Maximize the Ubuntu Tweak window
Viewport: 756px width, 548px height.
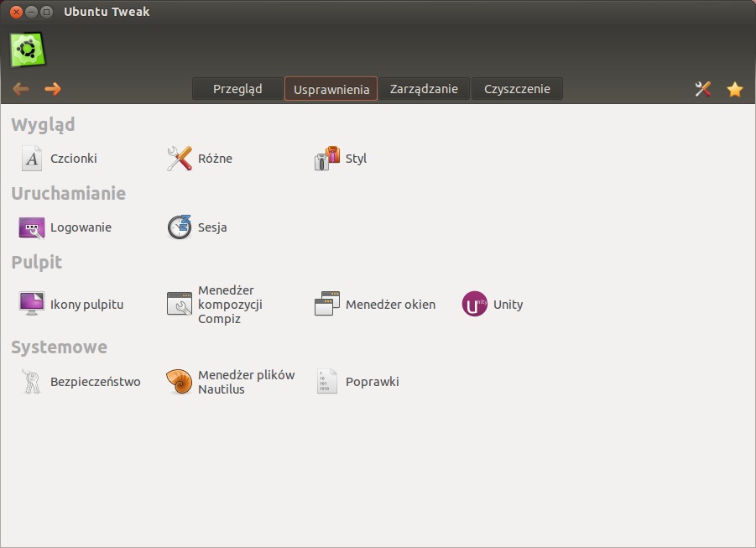pos(46,12)
